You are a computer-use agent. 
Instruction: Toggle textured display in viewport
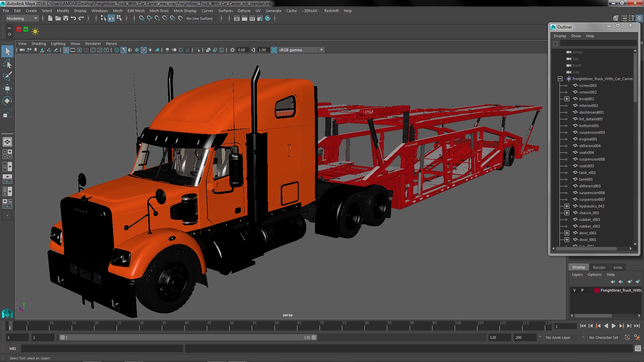pyautogui.click(x=144, y=50)
